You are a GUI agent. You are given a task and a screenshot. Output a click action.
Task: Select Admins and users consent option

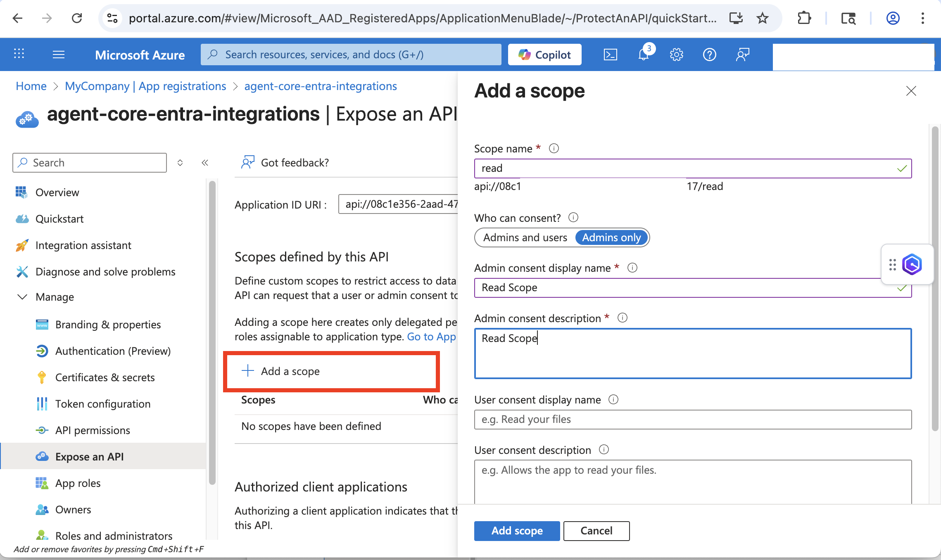point(525,237)
